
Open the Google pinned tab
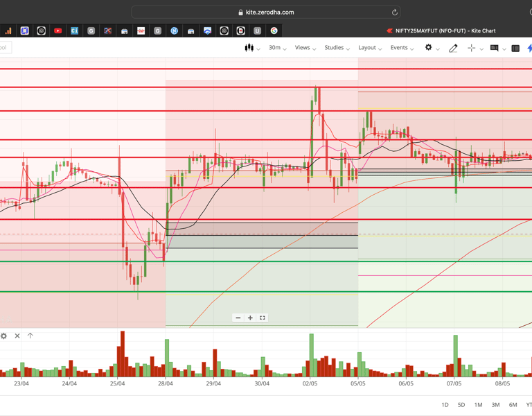(274, 31)
